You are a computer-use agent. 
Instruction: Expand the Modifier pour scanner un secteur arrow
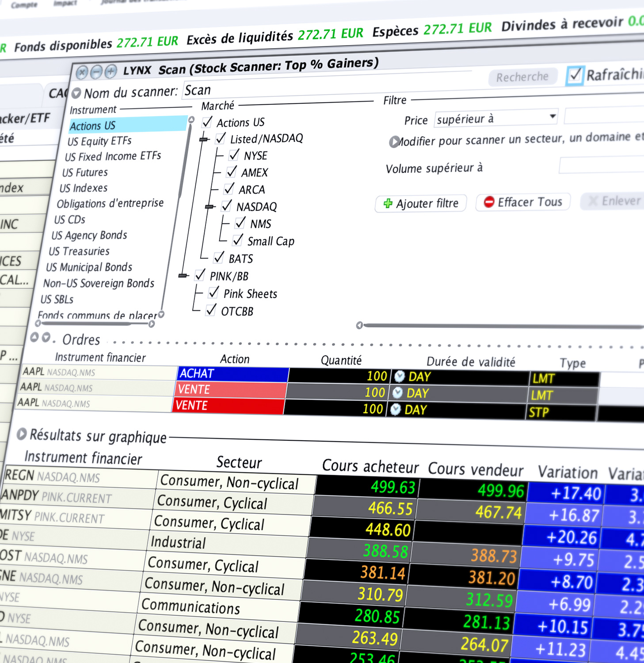(393, 142)
